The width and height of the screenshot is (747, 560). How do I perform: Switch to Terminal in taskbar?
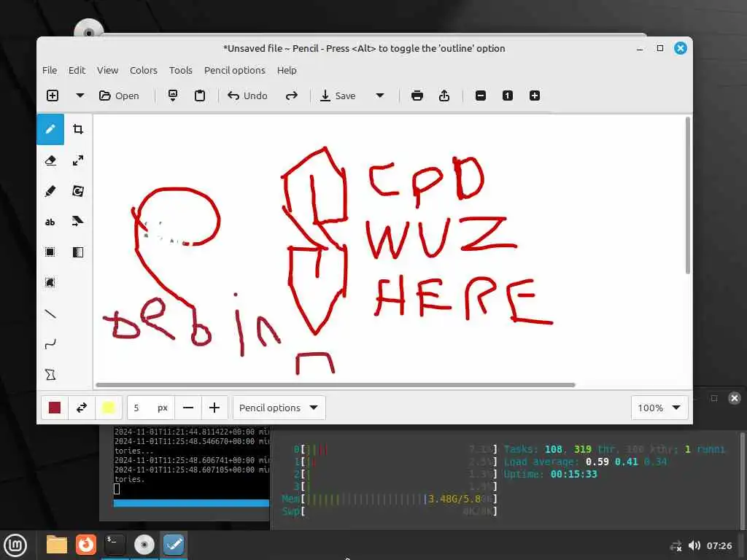point(115,545)
